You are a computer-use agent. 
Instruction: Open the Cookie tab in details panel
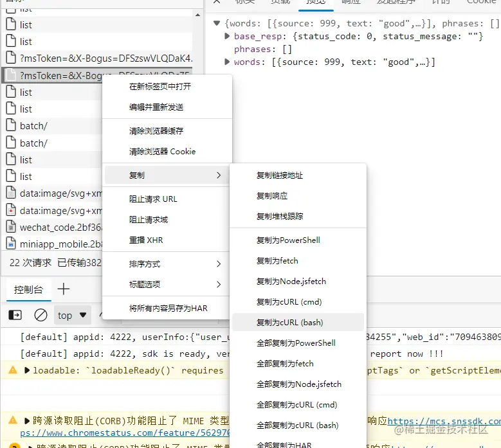point(482,1)
